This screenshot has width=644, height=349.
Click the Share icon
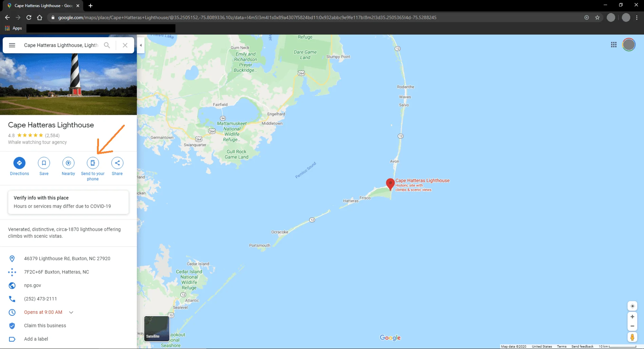click(x=117, y=163)
